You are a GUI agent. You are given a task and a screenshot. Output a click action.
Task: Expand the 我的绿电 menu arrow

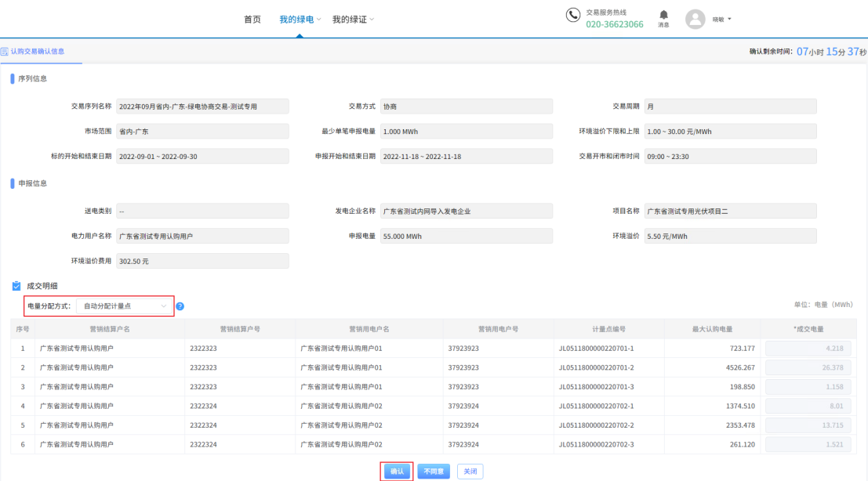pyautogui.click(x=319, y=19)
